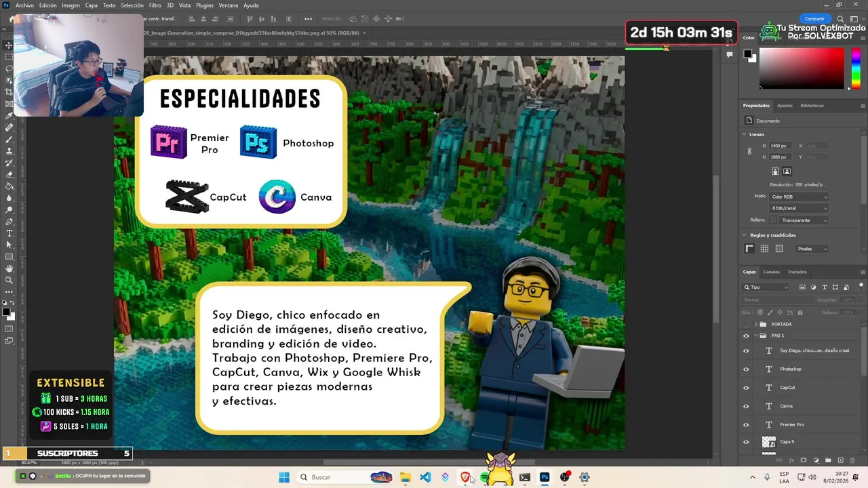Open the Tipo layer filter dropdown

[x=766, y=287]
